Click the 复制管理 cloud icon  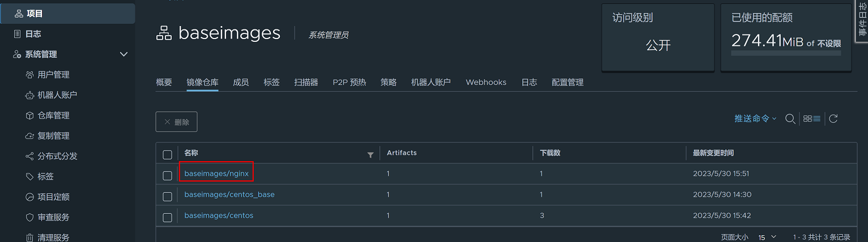tap(30, 136)
